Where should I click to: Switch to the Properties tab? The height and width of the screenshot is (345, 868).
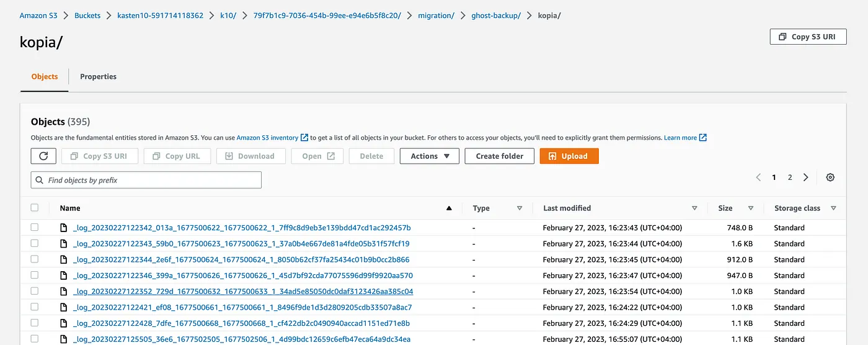(98, 76)
